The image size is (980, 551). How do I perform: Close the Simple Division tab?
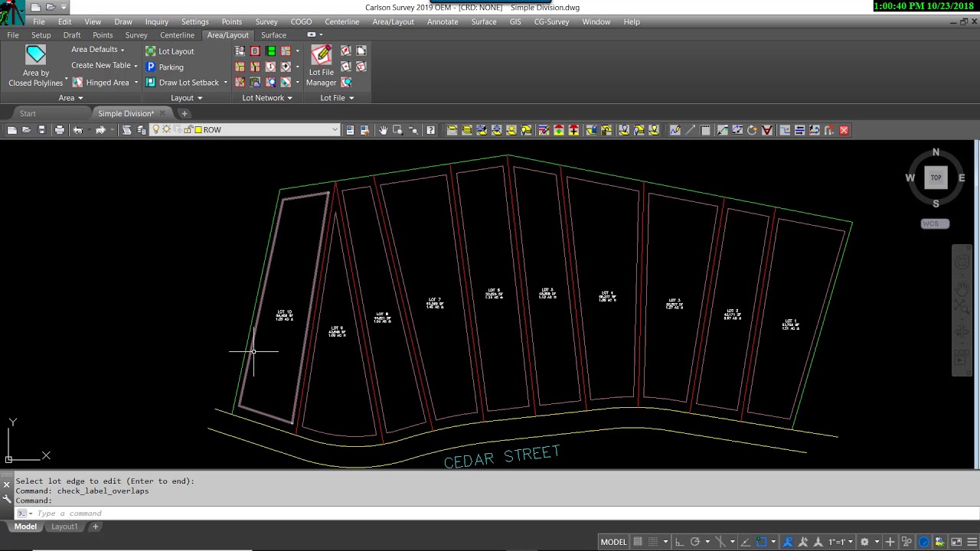pyautogui.click(x=162, y=113)
